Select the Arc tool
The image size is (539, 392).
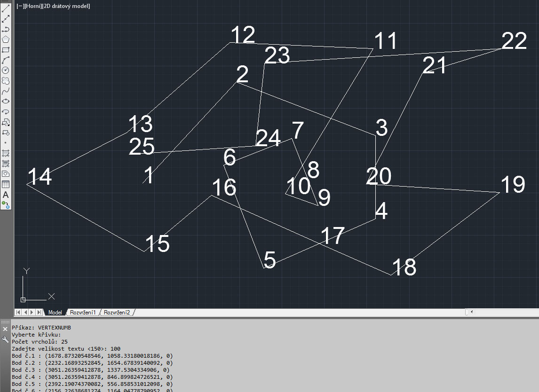pyautogui.click(x=6, y=60)
